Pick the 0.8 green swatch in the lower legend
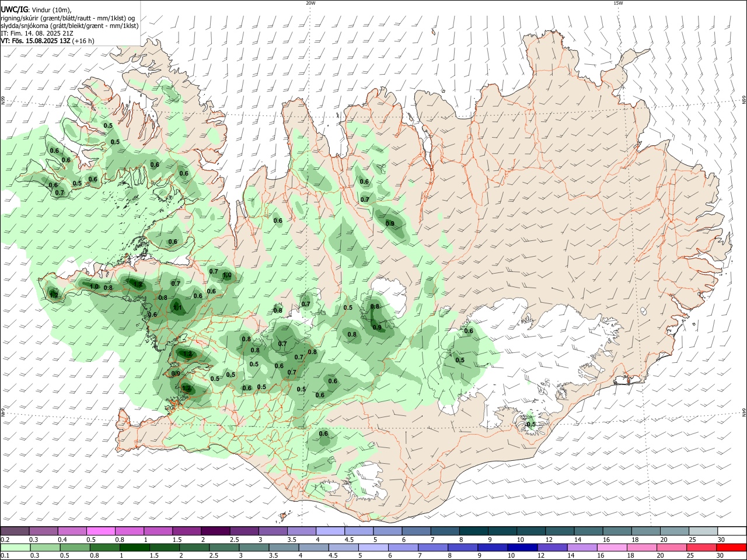The image size is (747, 560). 104,547
